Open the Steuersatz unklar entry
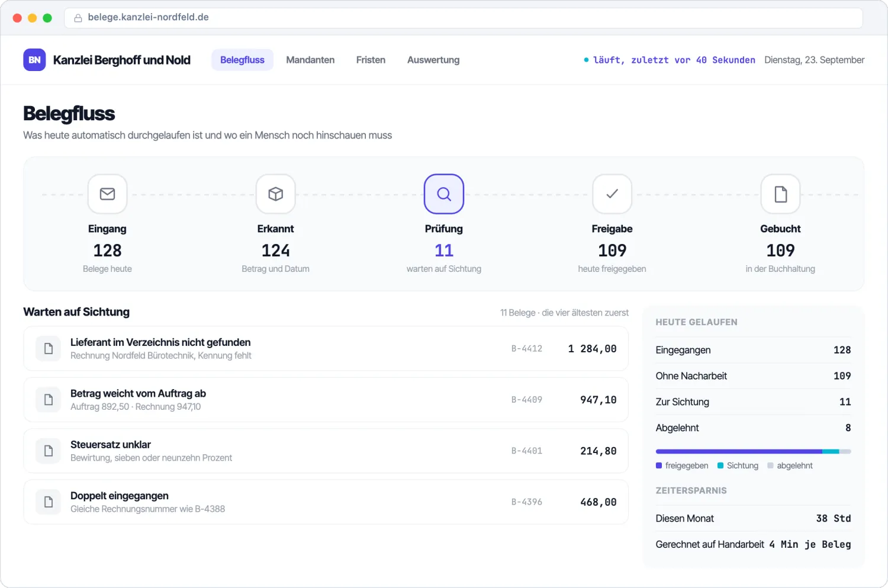The image size is (888, 588). [x=326, y=451]
